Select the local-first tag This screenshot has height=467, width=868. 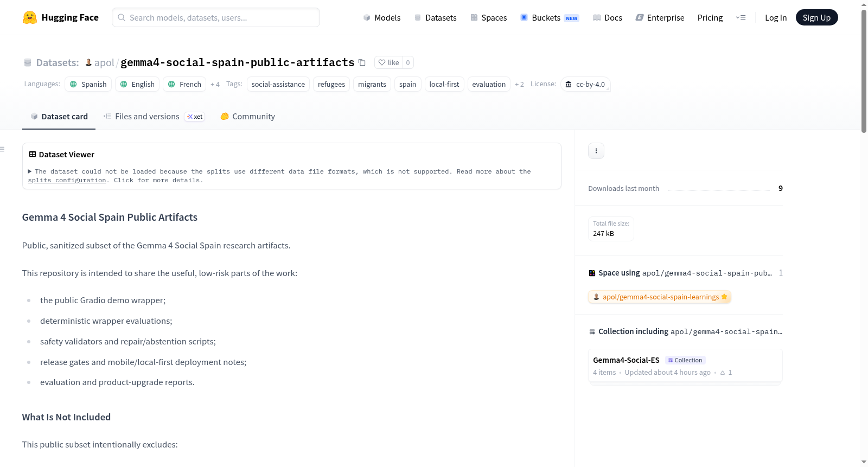tap(444, 84)
